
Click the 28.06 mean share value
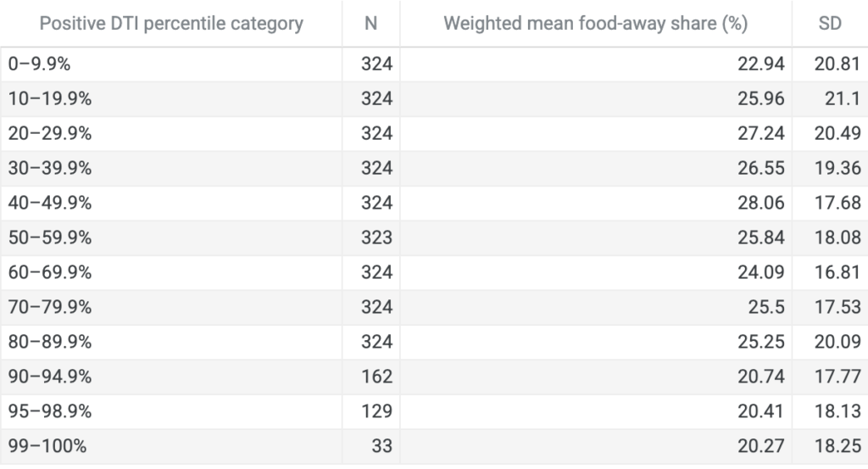point(760,203)
